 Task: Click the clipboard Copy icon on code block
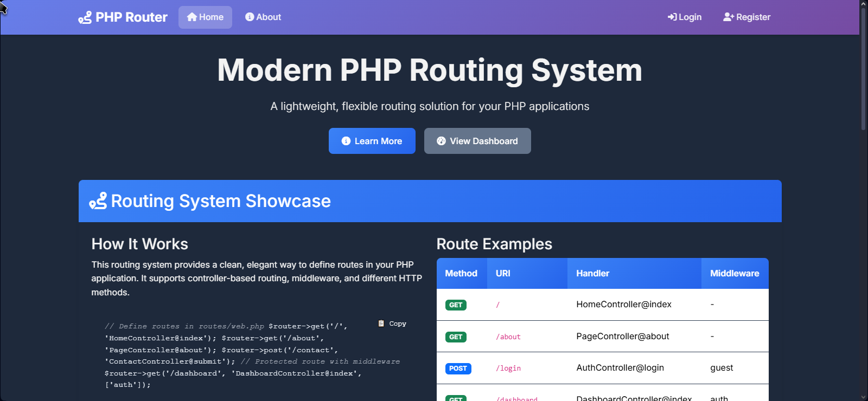[x=381, y=324]
